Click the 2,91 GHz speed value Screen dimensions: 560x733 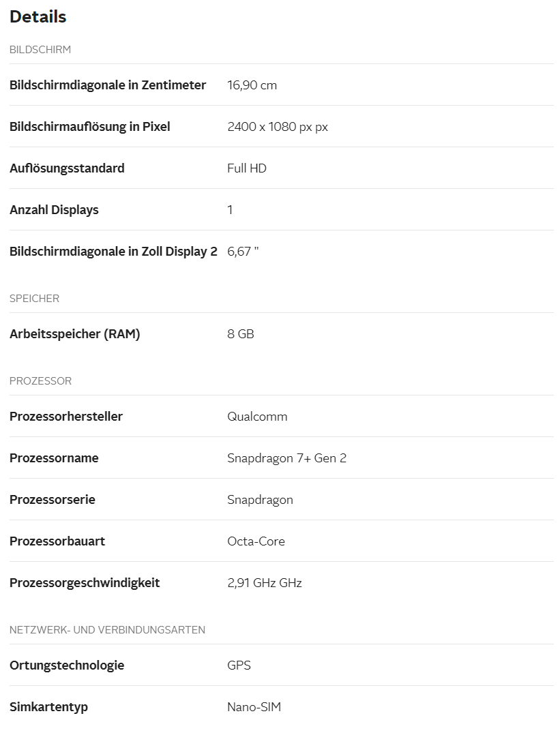pyautogui.click(x=264, y=583)
